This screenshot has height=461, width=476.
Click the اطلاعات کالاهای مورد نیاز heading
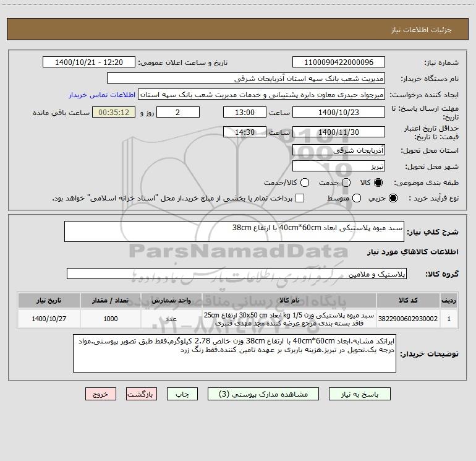413,252
